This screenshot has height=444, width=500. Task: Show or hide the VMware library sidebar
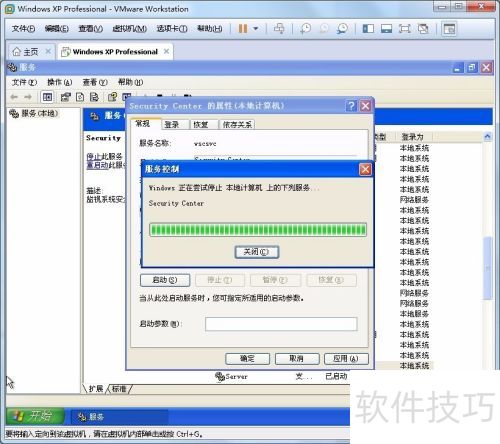pos(368,29)
